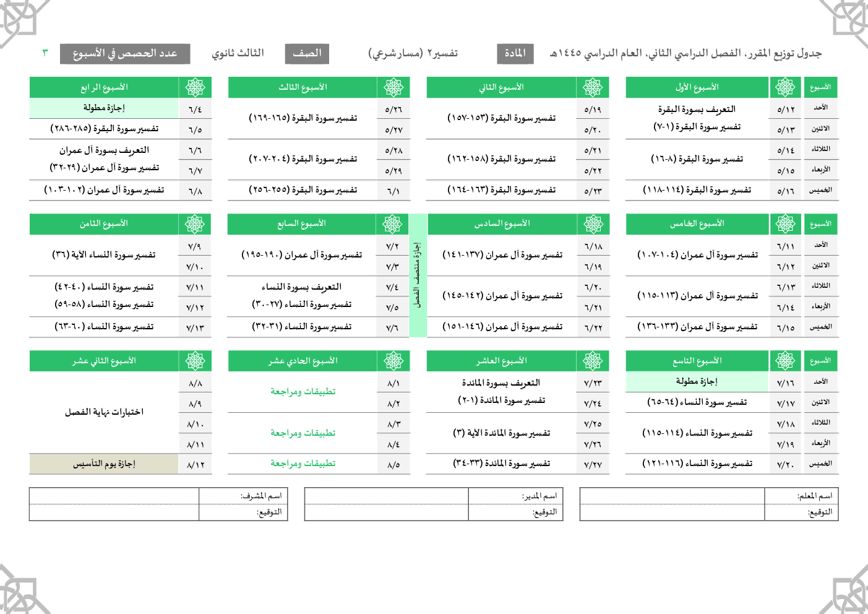This screenshot has height=614, width=868.
Task: Click the ornament icon beside الأسبوع العاشر header
Action: point(593,360)
